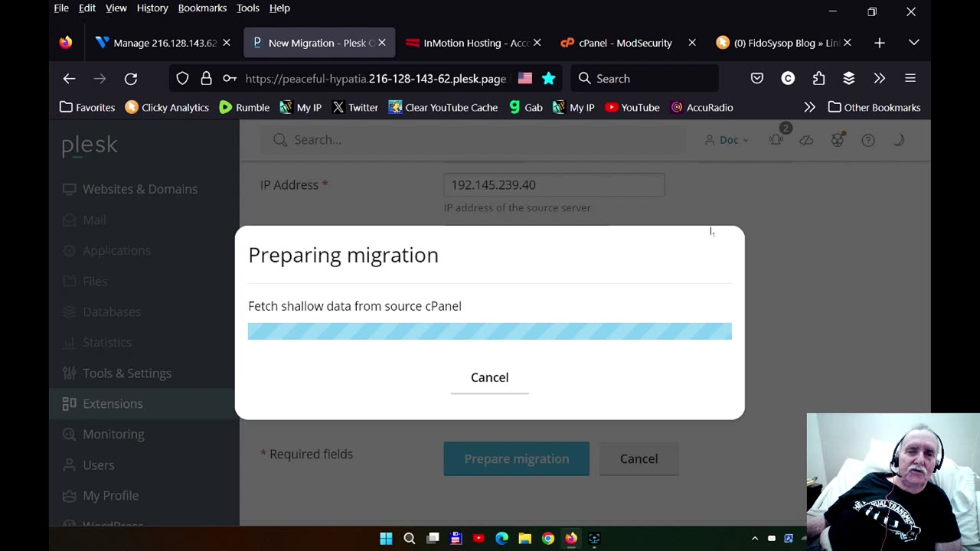Toggle Plesk dark mode moon icon
Screen dimensions: 980x551
pyautogui.click(x=899, y=140)
